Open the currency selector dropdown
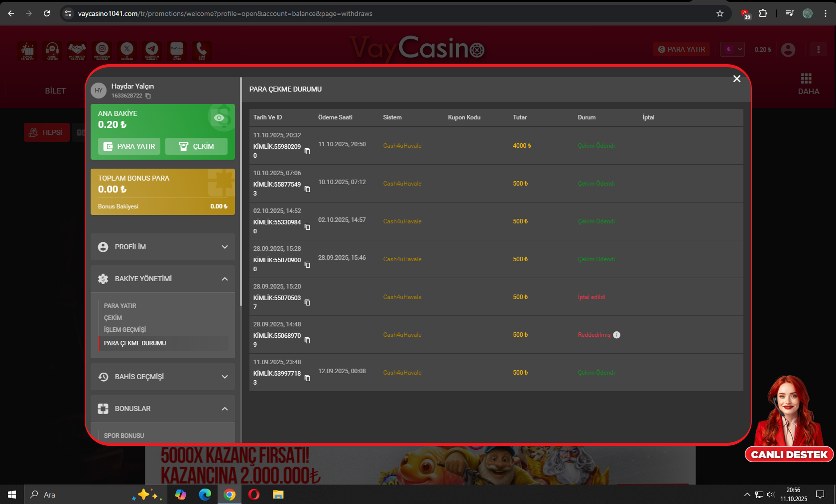This screenshot has width=836, height=504. coord(732,49)
